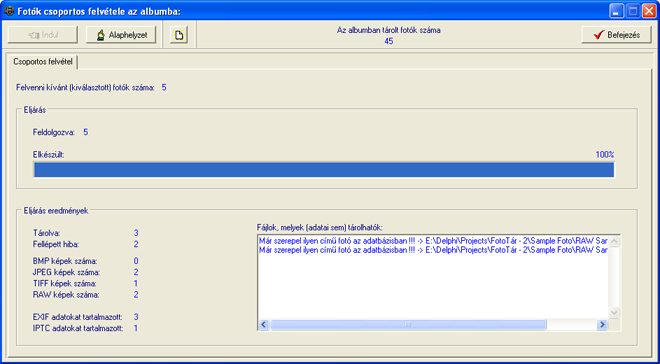Click the album photo count value 45
Viewport: 660px width, 364px height.
pos(389,41)
